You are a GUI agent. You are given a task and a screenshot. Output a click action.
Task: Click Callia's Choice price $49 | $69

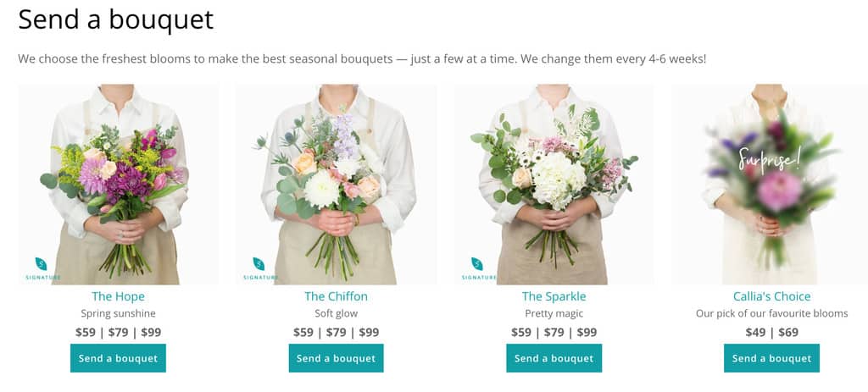tap(771, 332)
